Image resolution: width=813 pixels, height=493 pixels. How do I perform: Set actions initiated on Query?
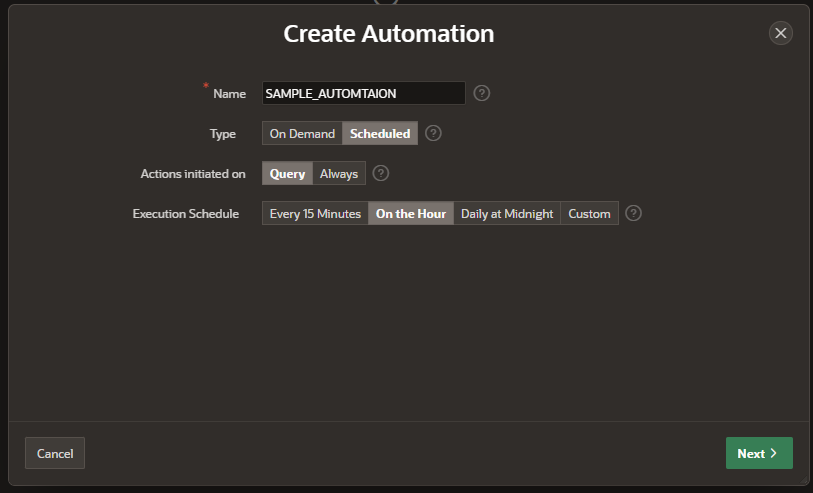click(x=287, y=173)
